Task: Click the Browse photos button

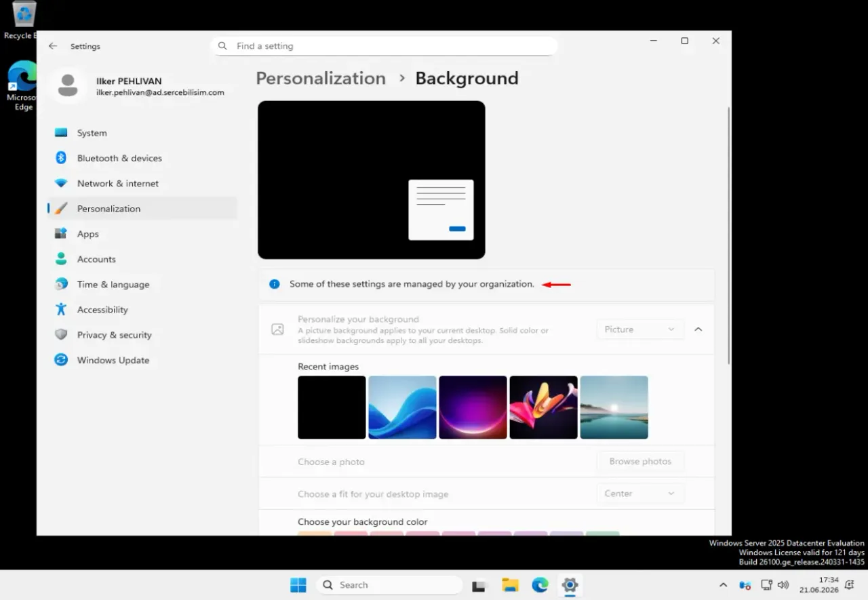Action: pyautogui.click(x=640, y=461)
